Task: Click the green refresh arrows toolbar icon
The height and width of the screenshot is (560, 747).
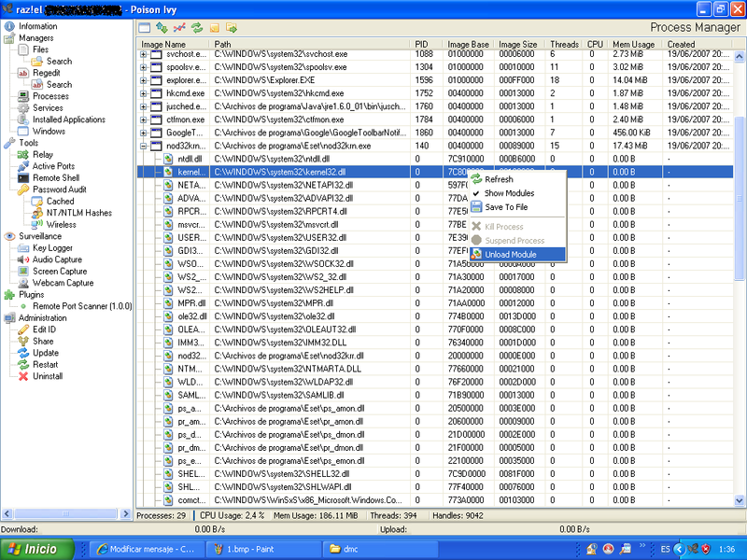Action: [x=197, y=28]
